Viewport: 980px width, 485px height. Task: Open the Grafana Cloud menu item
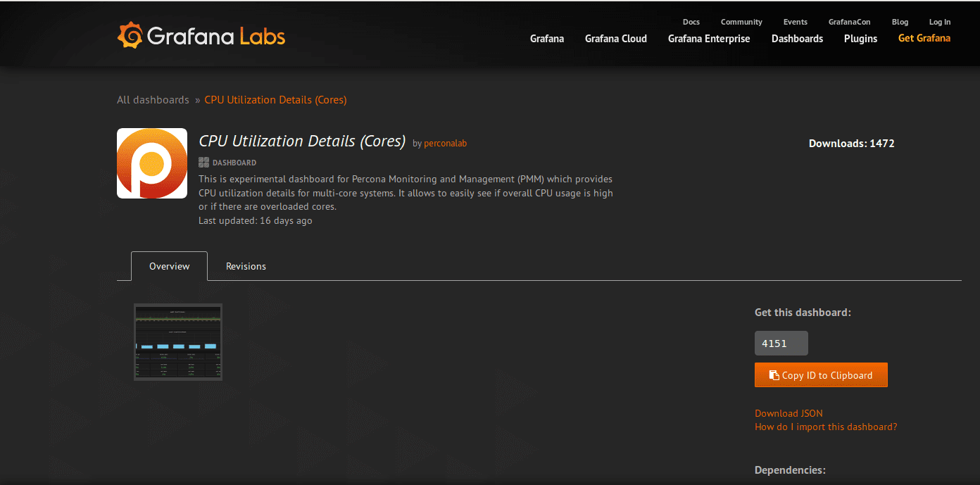[x=616, y=39]
